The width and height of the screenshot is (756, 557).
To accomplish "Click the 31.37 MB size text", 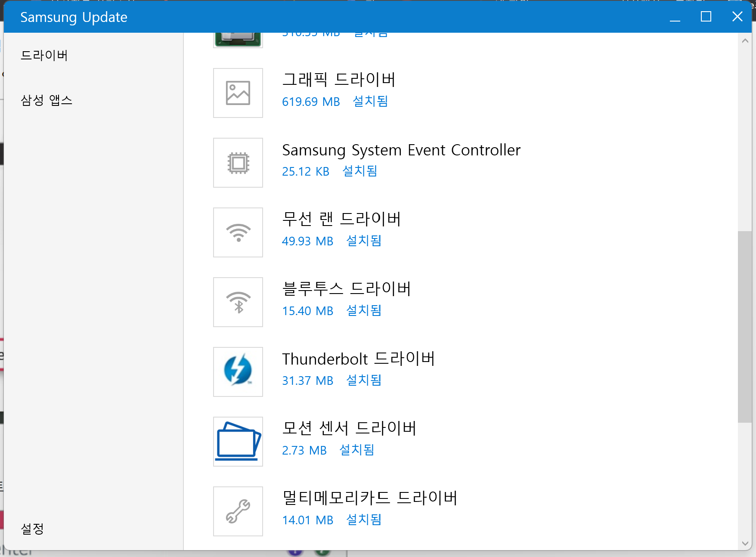I will 307,381.
